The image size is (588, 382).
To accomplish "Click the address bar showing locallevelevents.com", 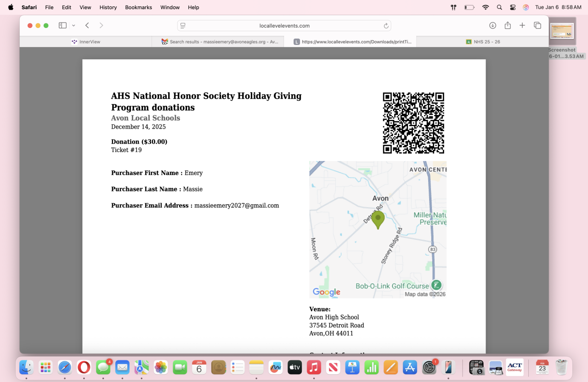I will pos(284,26).
